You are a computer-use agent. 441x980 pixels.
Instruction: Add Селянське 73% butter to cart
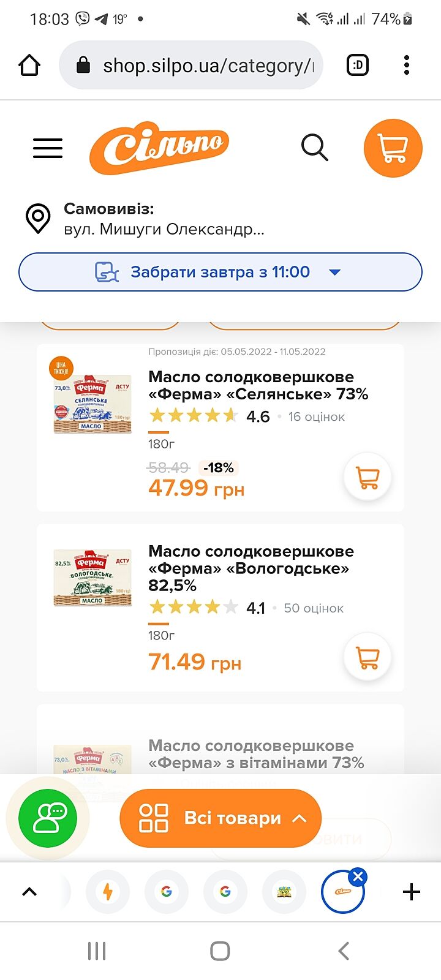[x=367, y=477]
